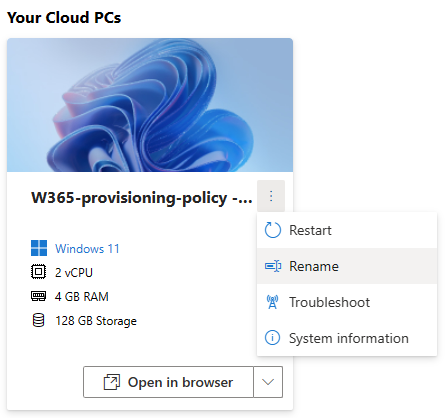The image size is (445, 418).
Task: Click the Your Cloud PCs heading
Action: [x=64, y=18]
